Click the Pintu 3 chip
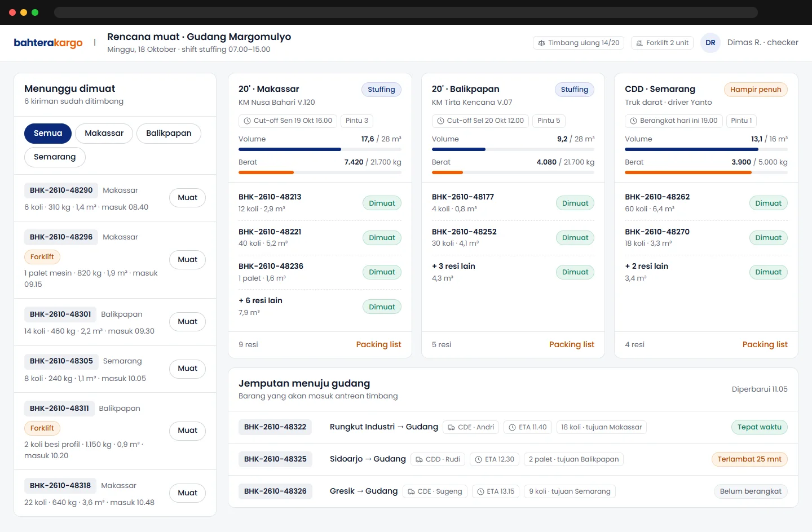The image size is (812, 532). (357, 121)
